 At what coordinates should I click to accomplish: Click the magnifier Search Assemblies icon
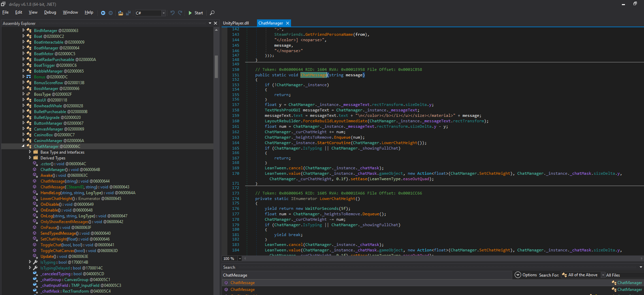(x=212, y=13)
